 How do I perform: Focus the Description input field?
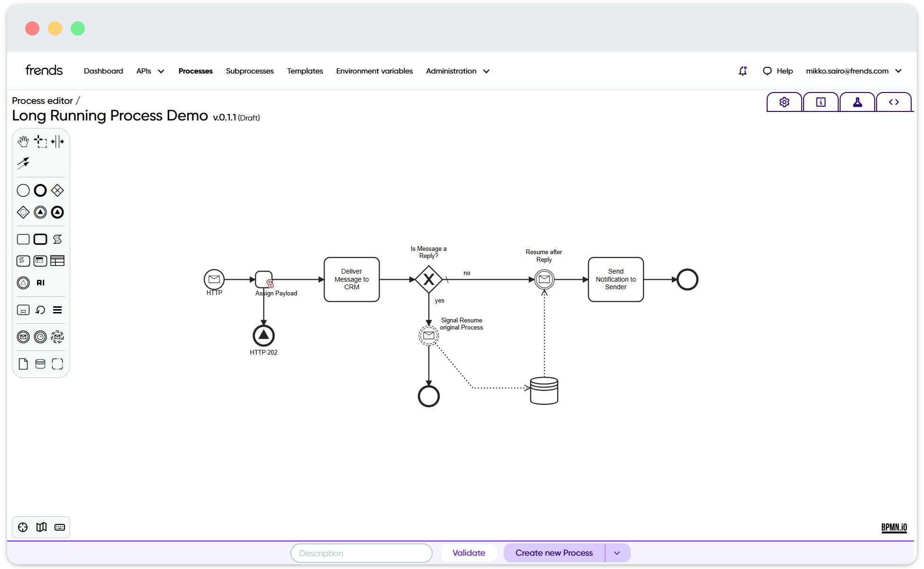point(361,553)
